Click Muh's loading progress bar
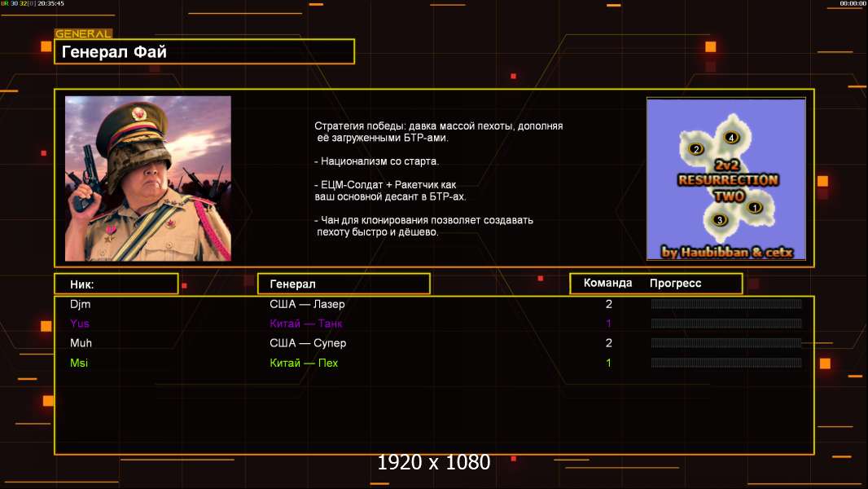 coord(726,343)
